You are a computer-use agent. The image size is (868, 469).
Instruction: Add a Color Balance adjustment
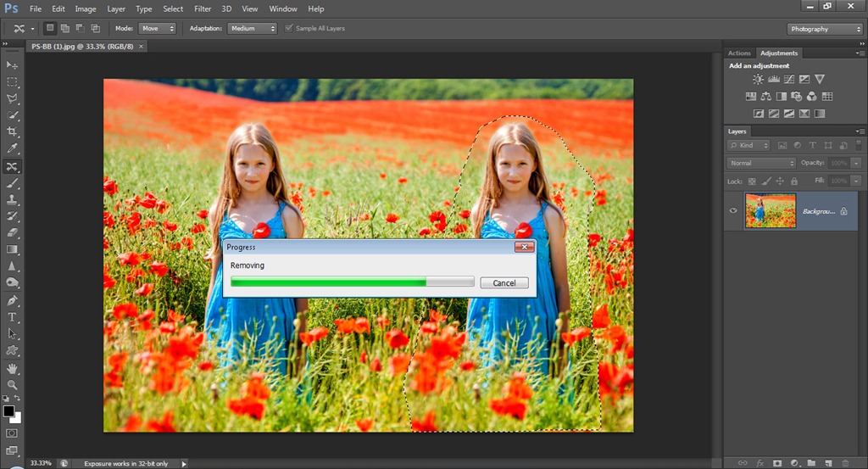(x=766, y=97)
